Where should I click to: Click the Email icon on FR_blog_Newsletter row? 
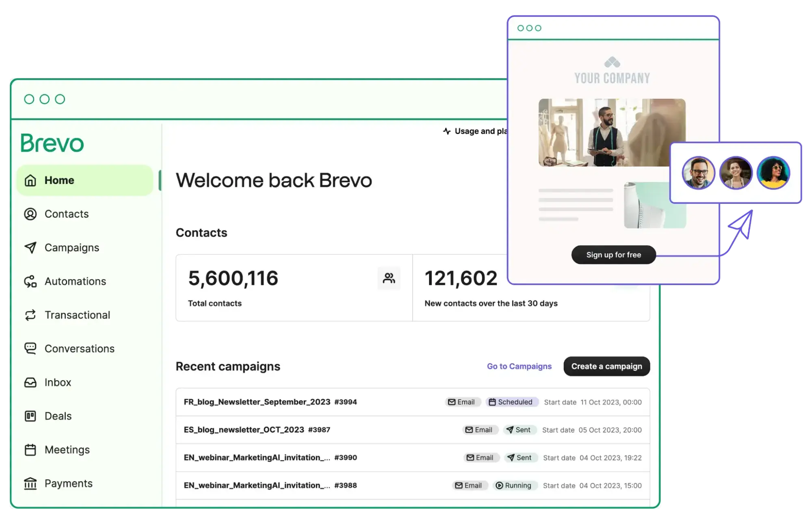click(x=452, y=402)
